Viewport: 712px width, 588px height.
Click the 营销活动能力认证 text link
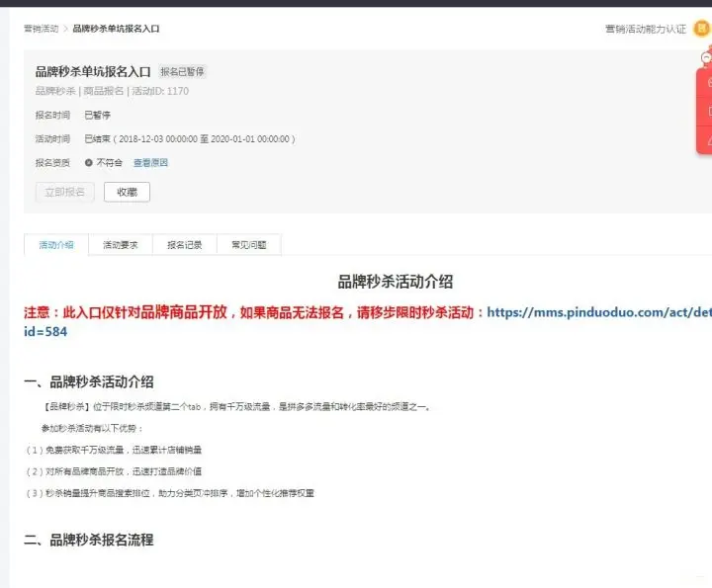645,29
